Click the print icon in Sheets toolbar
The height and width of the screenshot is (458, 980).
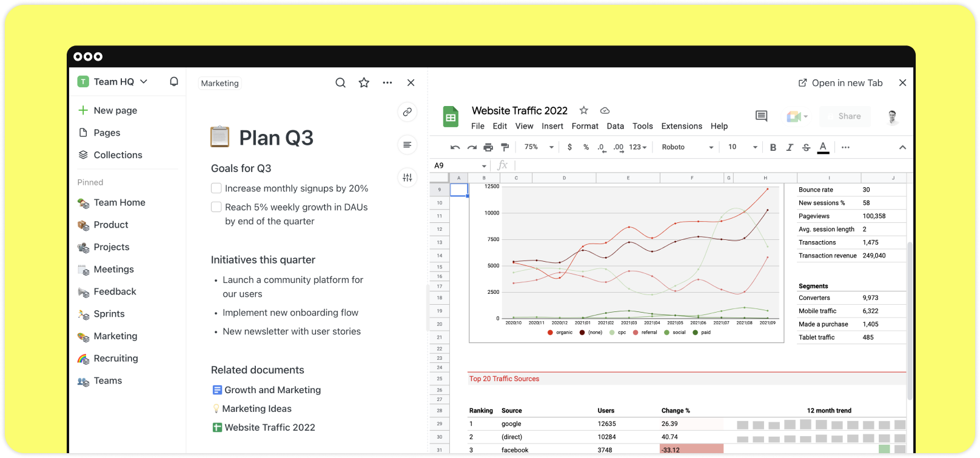488,147
